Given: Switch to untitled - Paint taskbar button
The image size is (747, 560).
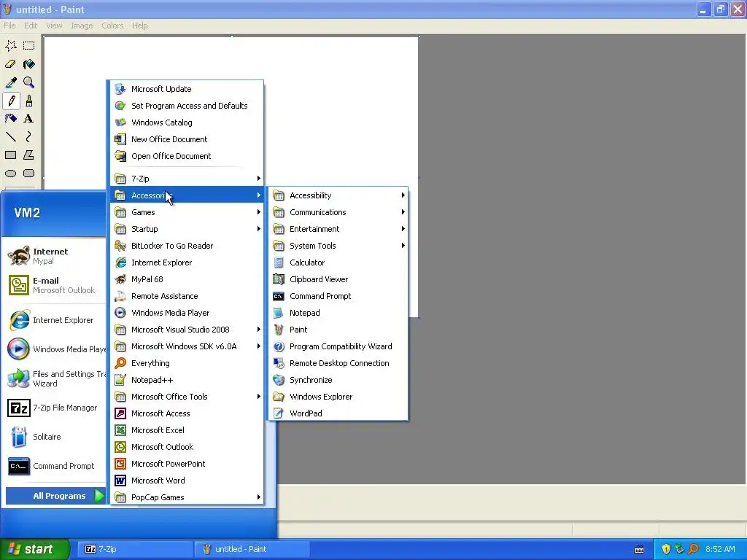Looking at the screenshot, I should pos(252,549).
